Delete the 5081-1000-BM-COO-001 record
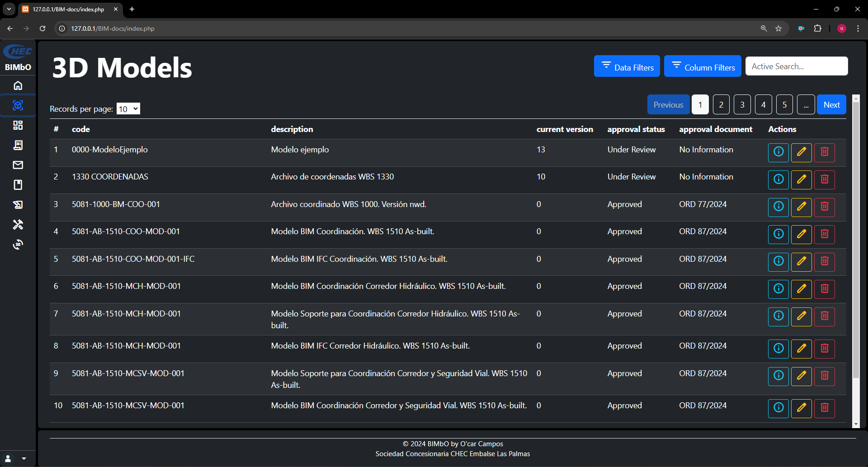Screen dimensions: 868x467 click(x=825, y=207)
